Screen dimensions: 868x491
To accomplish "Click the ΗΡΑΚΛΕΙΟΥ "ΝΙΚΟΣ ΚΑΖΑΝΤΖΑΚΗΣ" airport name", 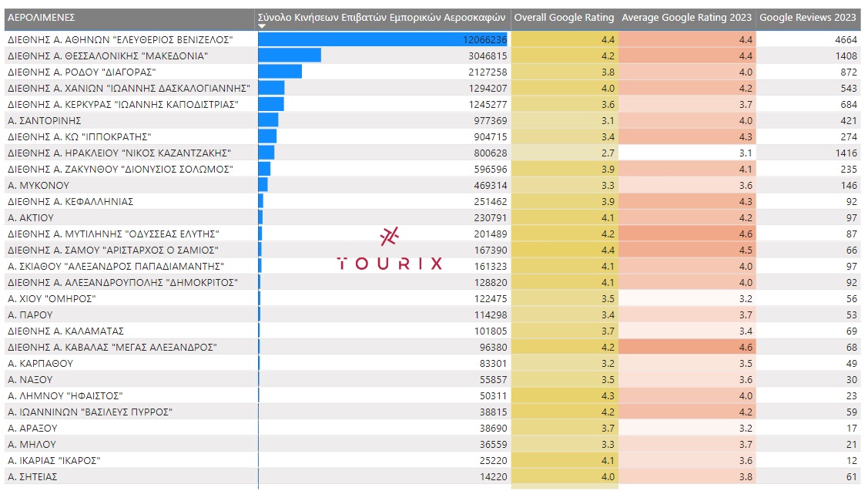I will tap(119, 153).
